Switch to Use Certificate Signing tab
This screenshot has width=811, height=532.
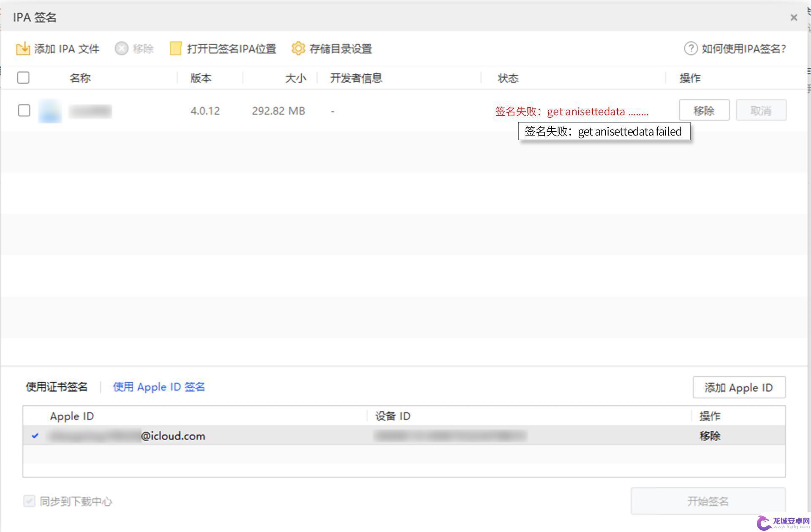point(57,387)
